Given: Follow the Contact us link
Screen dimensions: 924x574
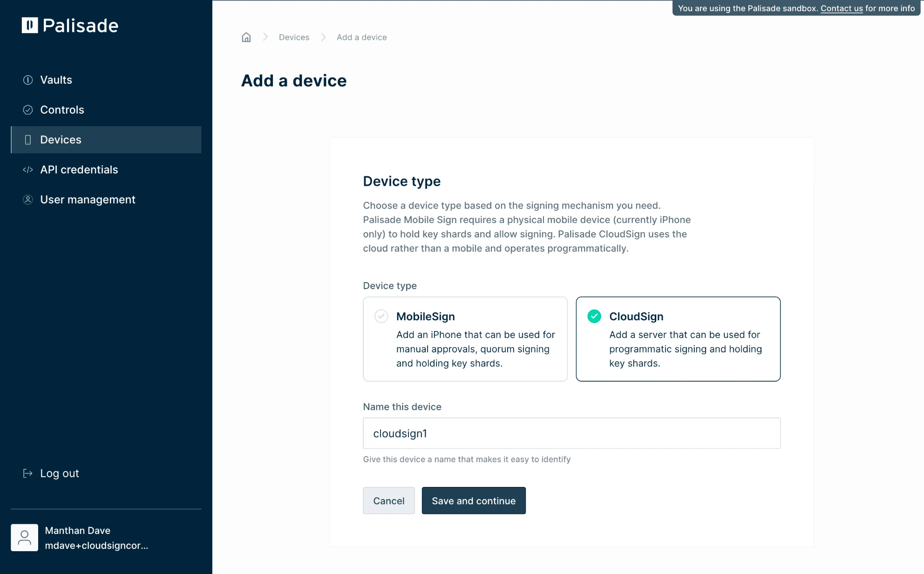Looking at the screenshot, I should tap(841, 8).
